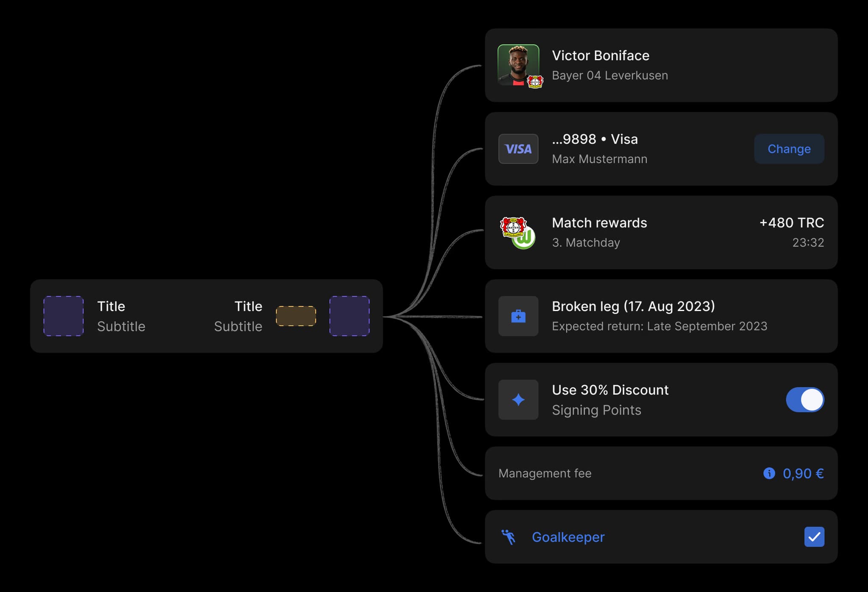Open Victor Boniface player photo
The image size is (868, 592).
(516, 64)
